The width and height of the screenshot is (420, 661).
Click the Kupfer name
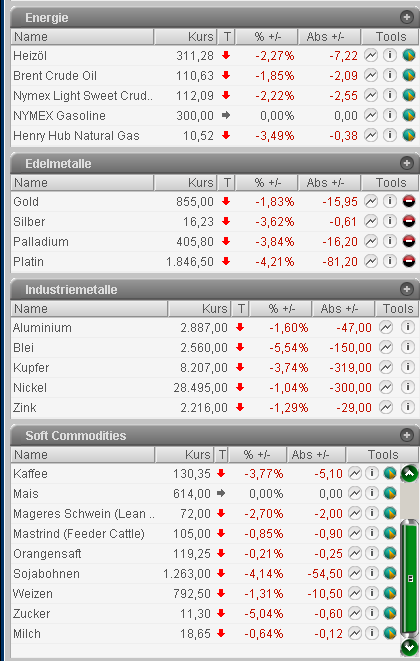pos(31,368)
